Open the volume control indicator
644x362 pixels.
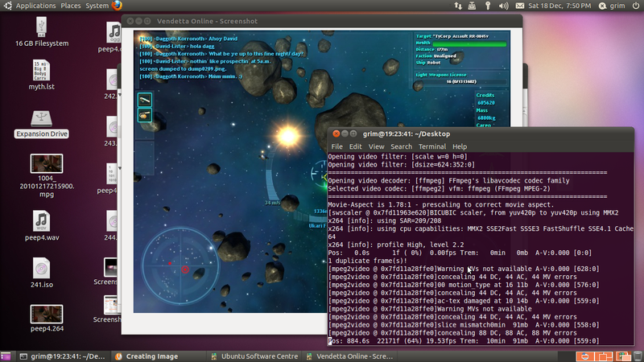[x=504, y=6]
